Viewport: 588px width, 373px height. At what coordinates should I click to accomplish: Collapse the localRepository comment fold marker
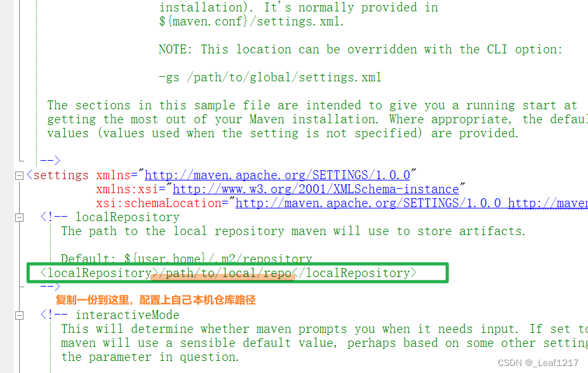tap(19, 218)
